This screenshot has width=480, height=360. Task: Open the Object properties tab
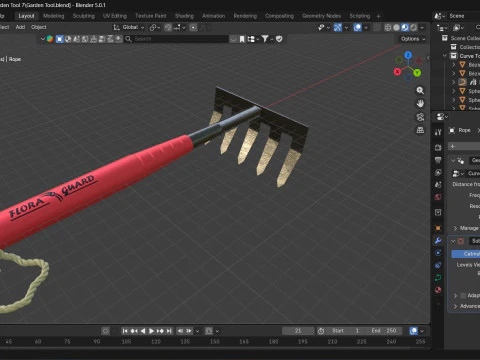coord(438,228)
